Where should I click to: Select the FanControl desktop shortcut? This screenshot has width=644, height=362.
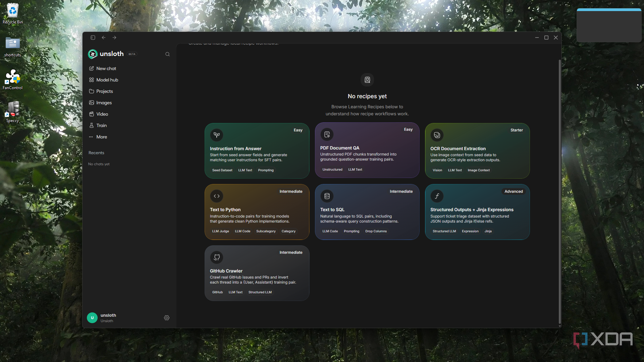13,79
